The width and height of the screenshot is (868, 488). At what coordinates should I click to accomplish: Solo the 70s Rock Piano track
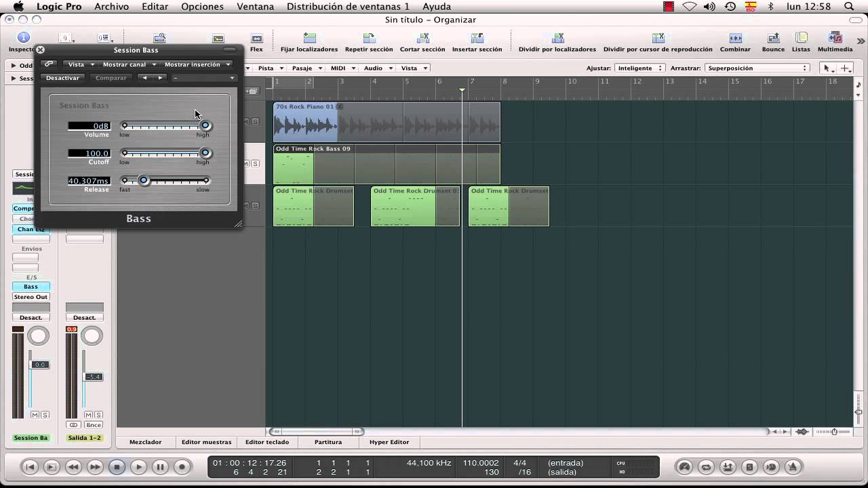tap(255, 121)
